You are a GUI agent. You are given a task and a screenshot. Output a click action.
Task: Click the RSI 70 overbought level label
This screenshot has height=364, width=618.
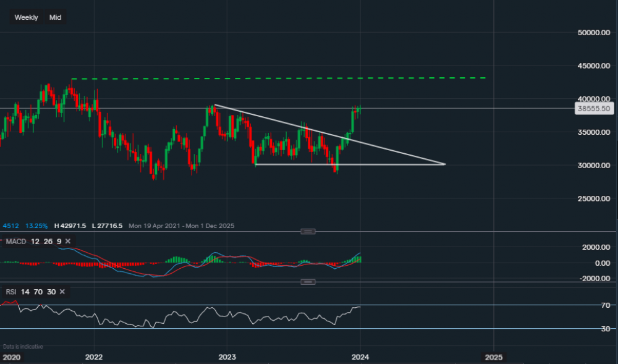(606, 305)
